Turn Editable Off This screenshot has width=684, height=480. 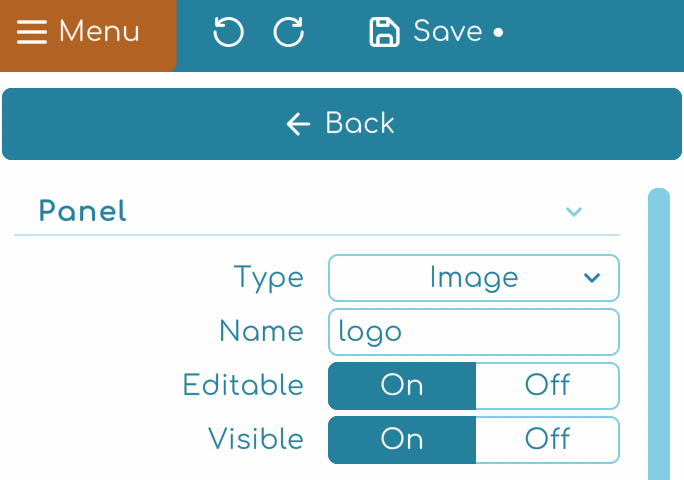tap(547, 386)
